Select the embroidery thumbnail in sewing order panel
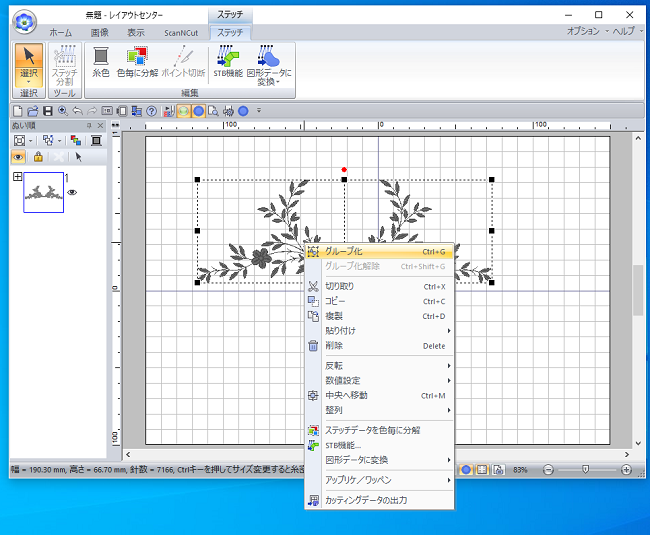 (43, 192)
